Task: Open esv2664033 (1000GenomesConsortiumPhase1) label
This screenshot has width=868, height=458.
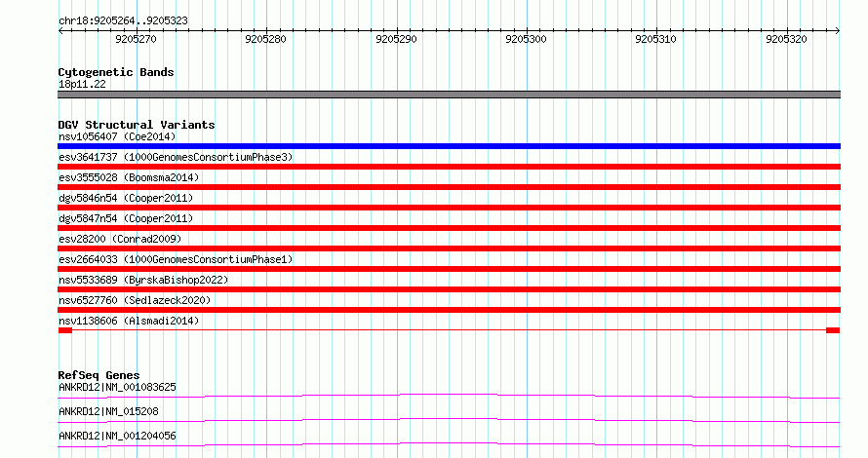Action: tap(176, 259)
